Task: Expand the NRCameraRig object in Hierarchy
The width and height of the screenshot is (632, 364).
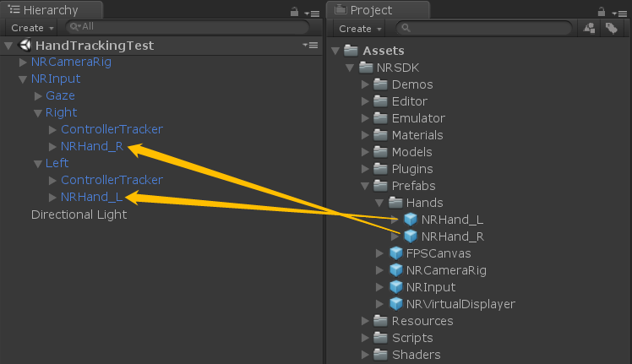Action: click(23, 62)
